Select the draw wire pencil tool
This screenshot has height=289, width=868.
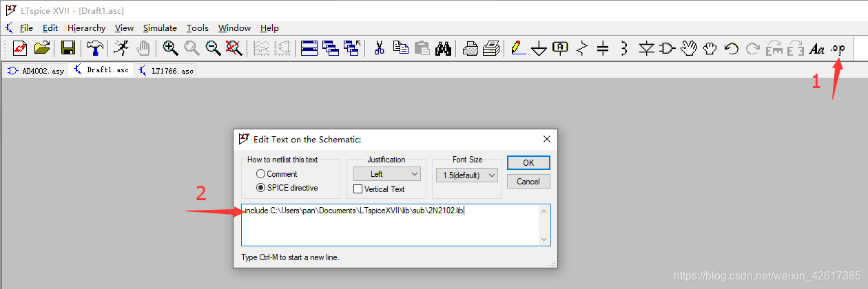[518, 48]
